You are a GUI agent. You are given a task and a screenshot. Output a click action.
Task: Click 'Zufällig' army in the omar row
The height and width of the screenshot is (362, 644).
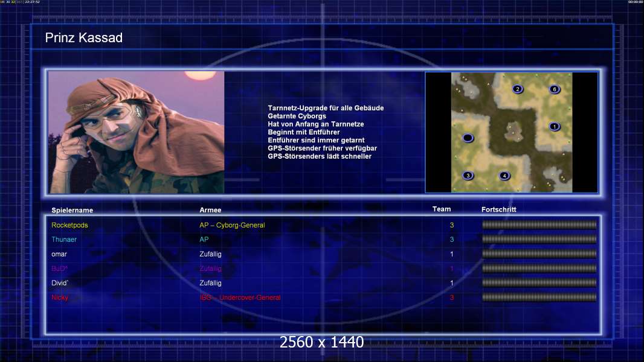tap(210, 254)
